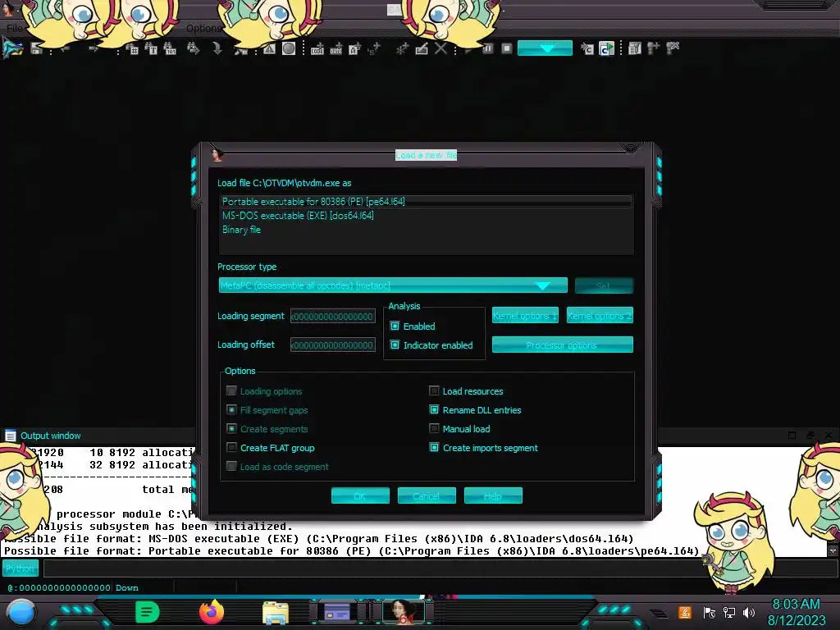The width and height of the screenshot is (840, 630).
Task: Click the convert to string 'A' icon
Action: pyautogui.click(x=354, y=48)
